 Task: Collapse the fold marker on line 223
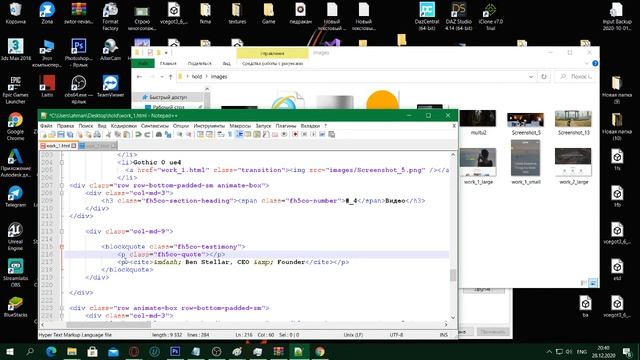(x=62, y=308)
